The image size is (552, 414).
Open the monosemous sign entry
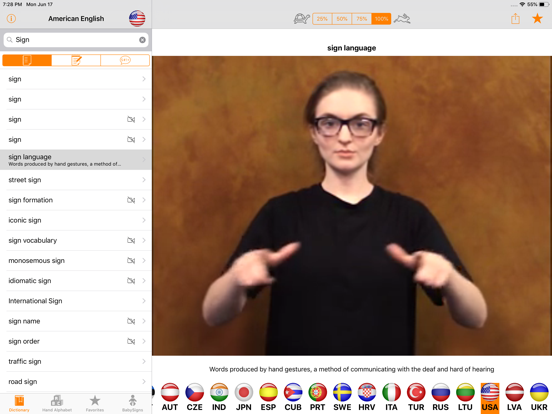point(76,261)
